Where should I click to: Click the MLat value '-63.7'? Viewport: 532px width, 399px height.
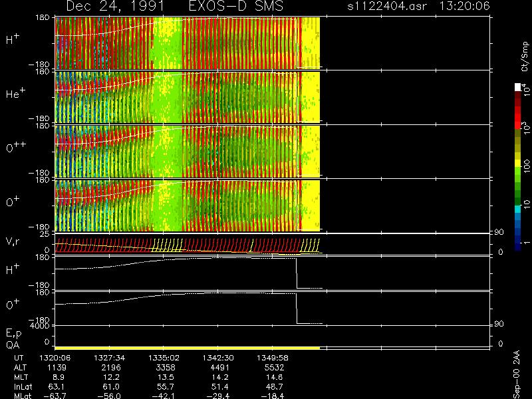(55, 396)
